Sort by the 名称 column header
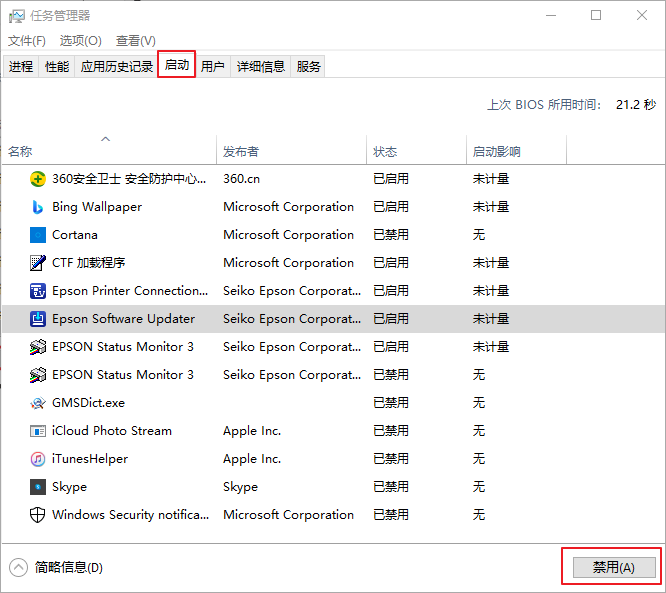 coord(109,150)
